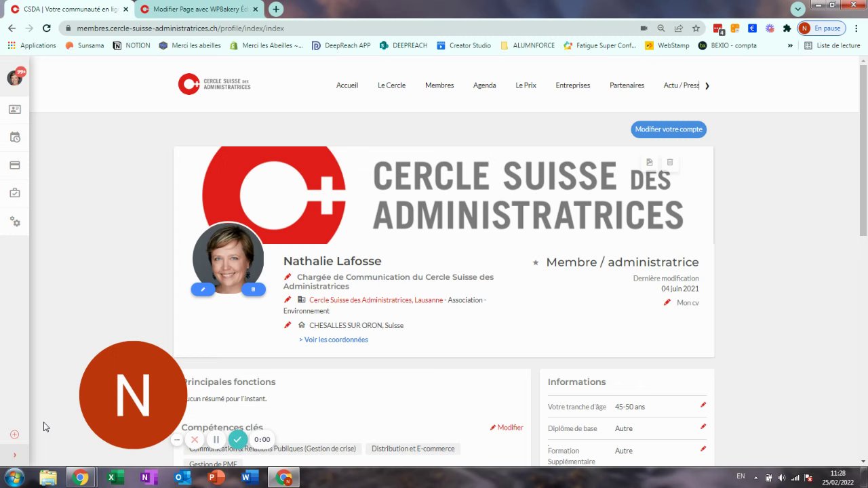This screenshot has width=868, height=488.
Task: Edit profile photo with blue pencil button
Action: pos(203,289)
